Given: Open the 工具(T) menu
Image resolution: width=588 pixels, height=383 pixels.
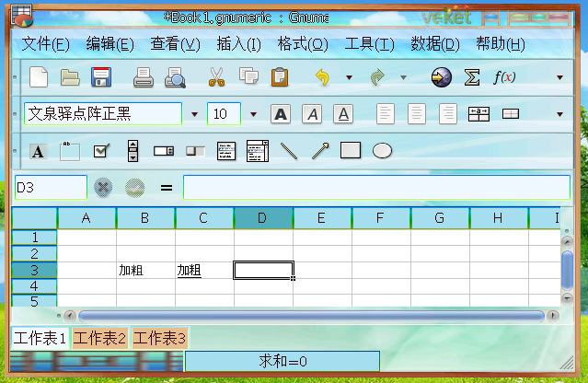Looking at the screenshot, I should [369, 44].
